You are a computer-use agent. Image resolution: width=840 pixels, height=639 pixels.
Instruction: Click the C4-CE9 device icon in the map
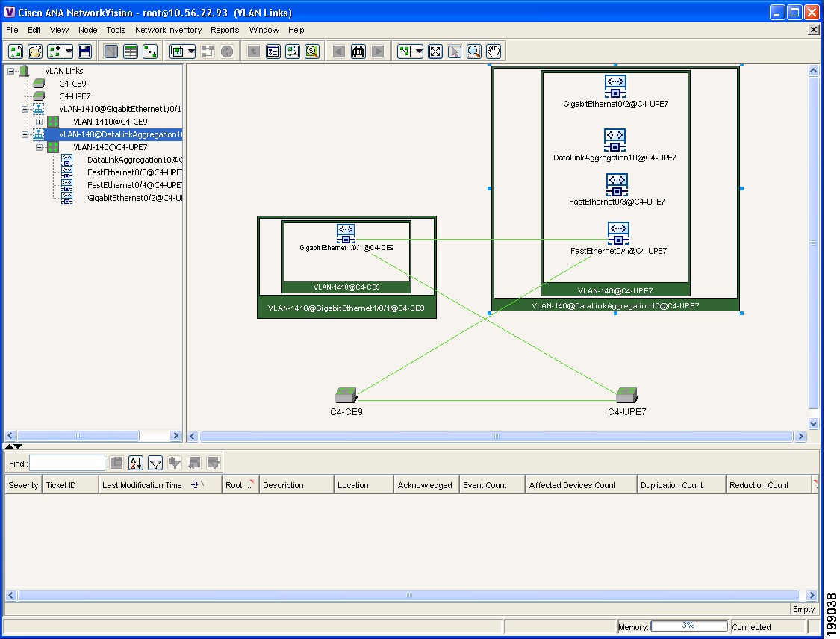346,396
